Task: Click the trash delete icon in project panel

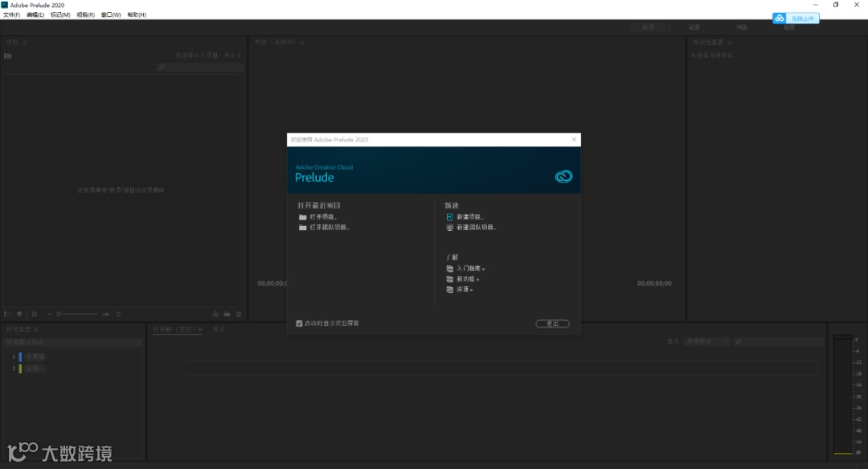Action: (x=240, y=315)
